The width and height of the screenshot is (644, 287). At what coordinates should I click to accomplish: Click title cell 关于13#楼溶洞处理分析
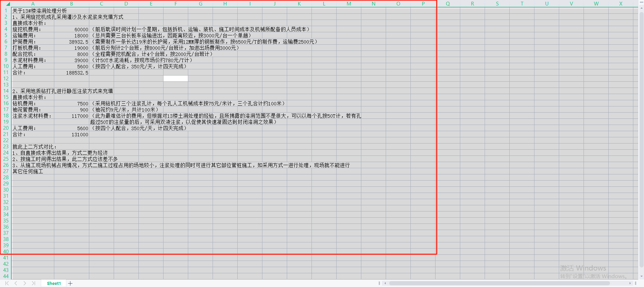click(x=39, y=11)
